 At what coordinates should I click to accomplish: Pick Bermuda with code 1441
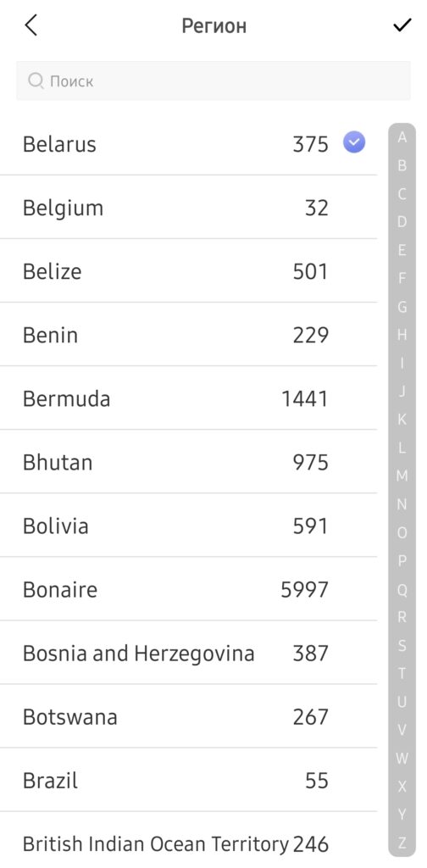(x=189, y=398)
